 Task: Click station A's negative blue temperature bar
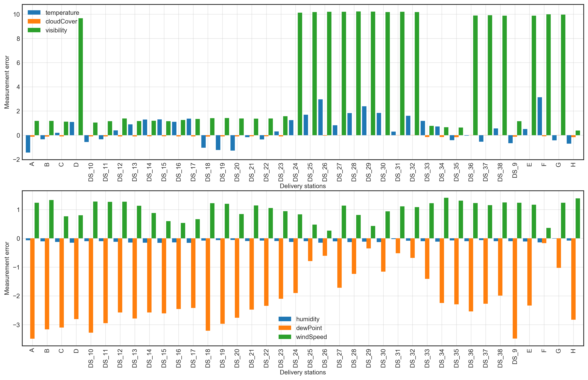point(28,144)
